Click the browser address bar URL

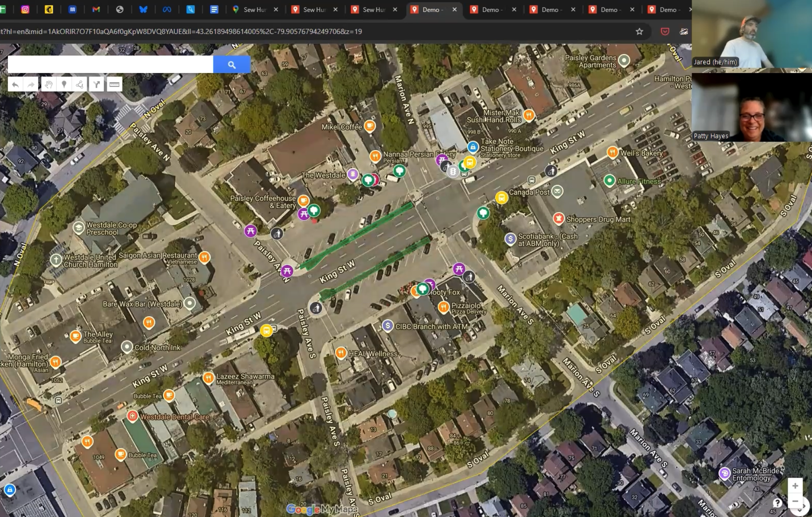point(181,31)
